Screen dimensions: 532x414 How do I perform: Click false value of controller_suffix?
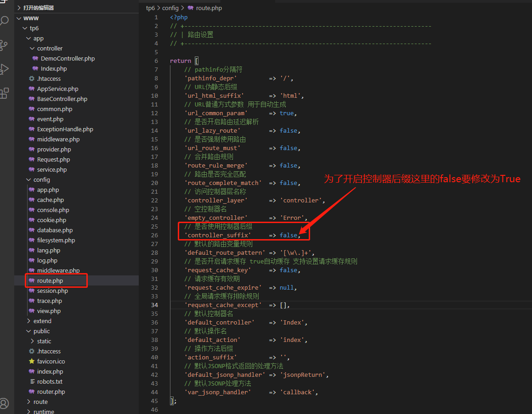289,235
